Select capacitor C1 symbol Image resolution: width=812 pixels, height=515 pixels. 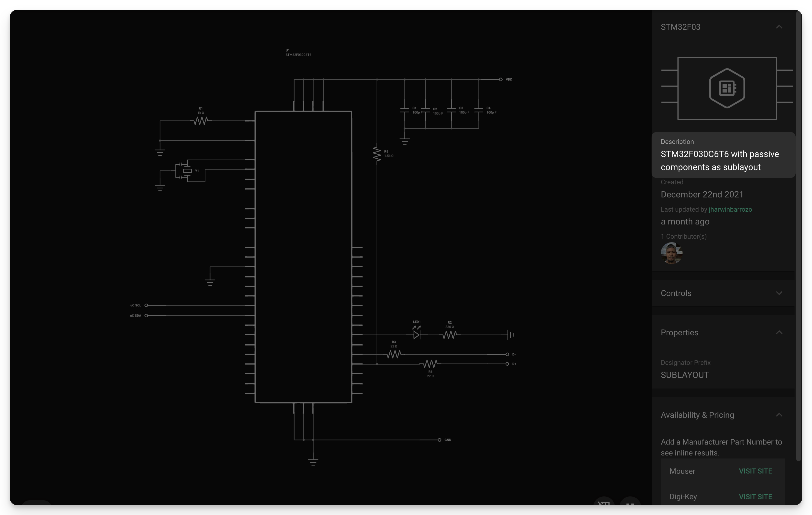tap(405, 110)
